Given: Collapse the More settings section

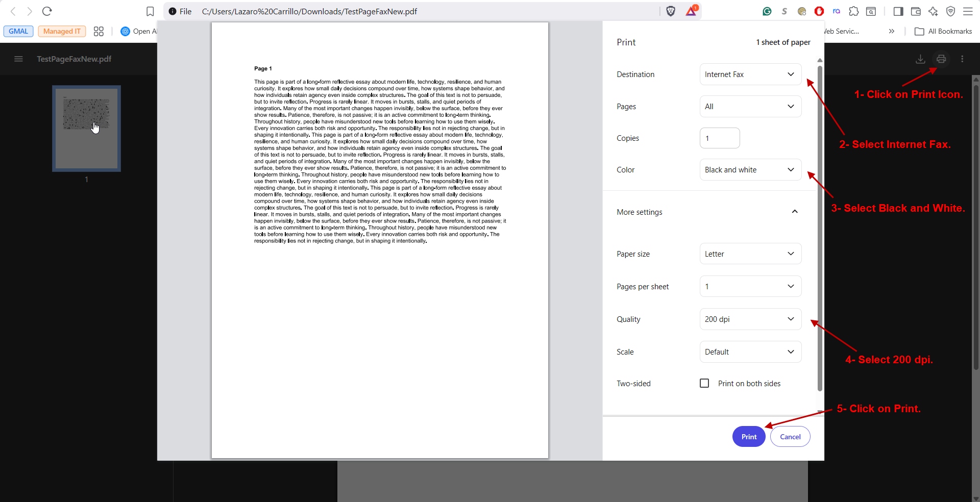Looking at the screenshot, I should coord(794,212).
